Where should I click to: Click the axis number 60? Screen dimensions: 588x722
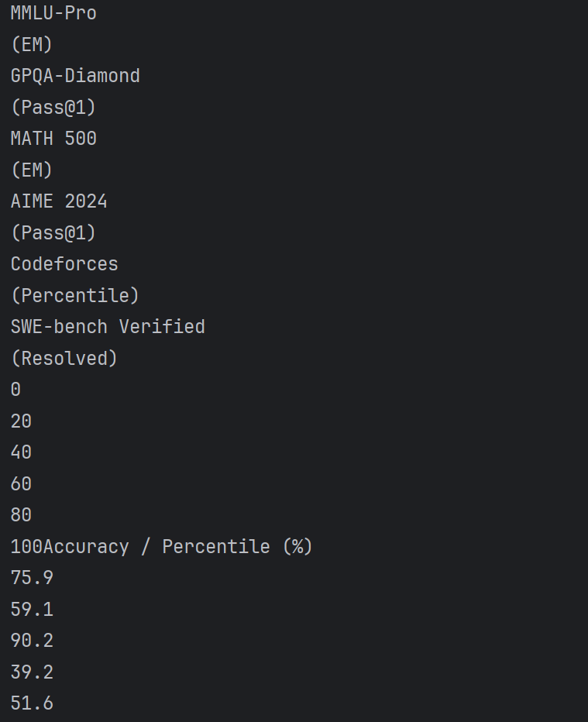(21, 483)
